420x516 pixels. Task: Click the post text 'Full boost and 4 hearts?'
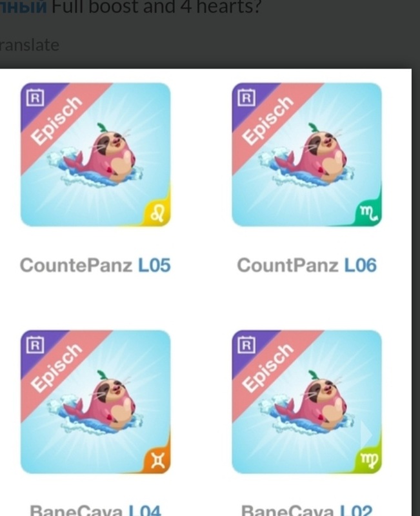click(x=157, y=7)
